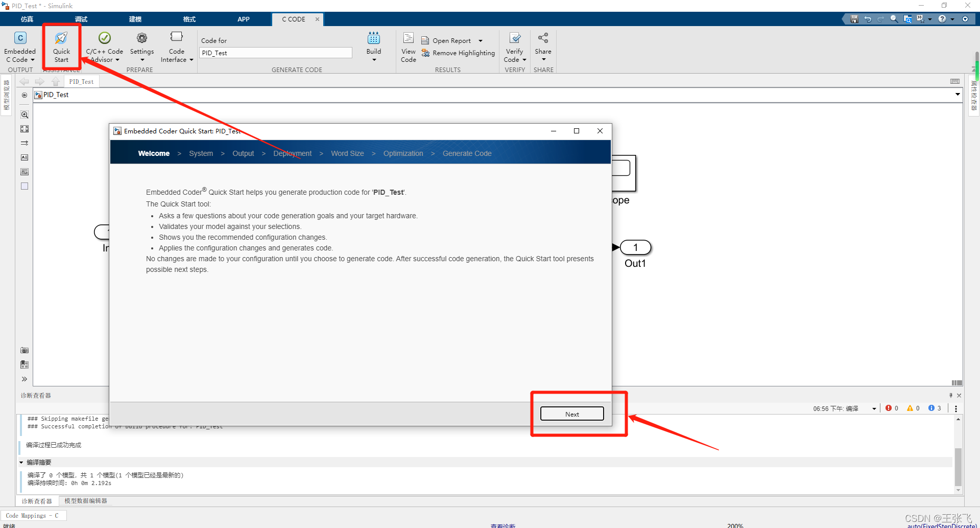Click the Annotation text tool in palette
This screenshot has height=528, width=980.
point(25,157)
